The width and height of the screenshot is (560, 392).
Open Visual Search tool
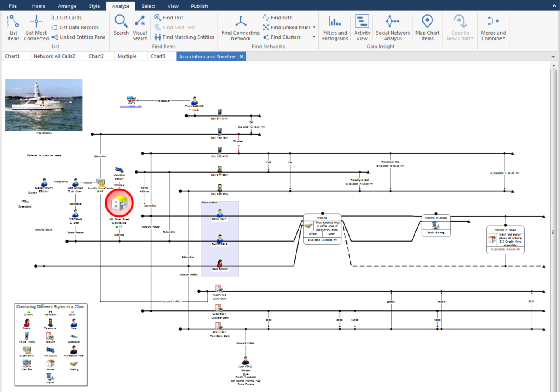click(140, 28)
